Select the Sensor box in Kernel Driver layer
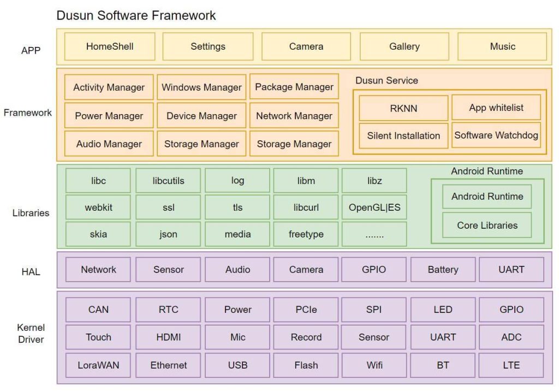The width and height of the screenshot is (559, 392). click(373, 337)
